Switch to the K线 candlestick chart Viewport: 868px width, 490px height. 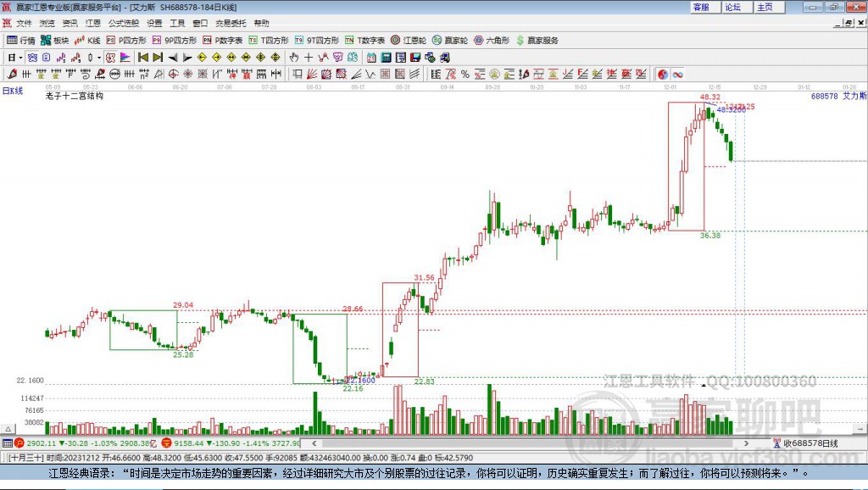(87, 41)
